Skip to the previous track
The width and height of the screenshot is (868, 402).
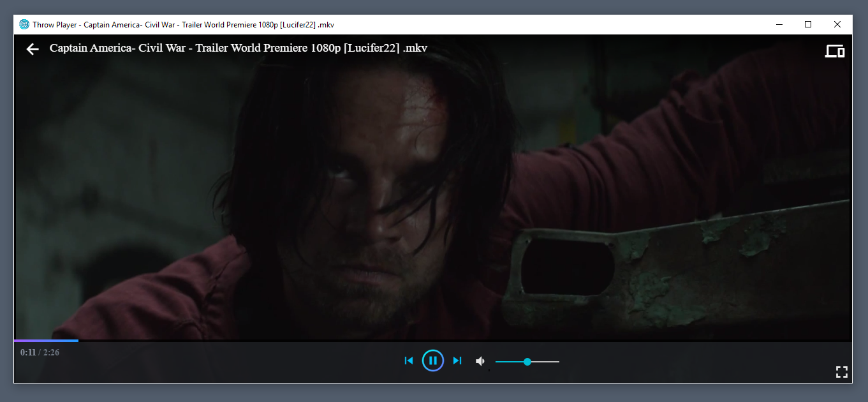coord(409,361)
